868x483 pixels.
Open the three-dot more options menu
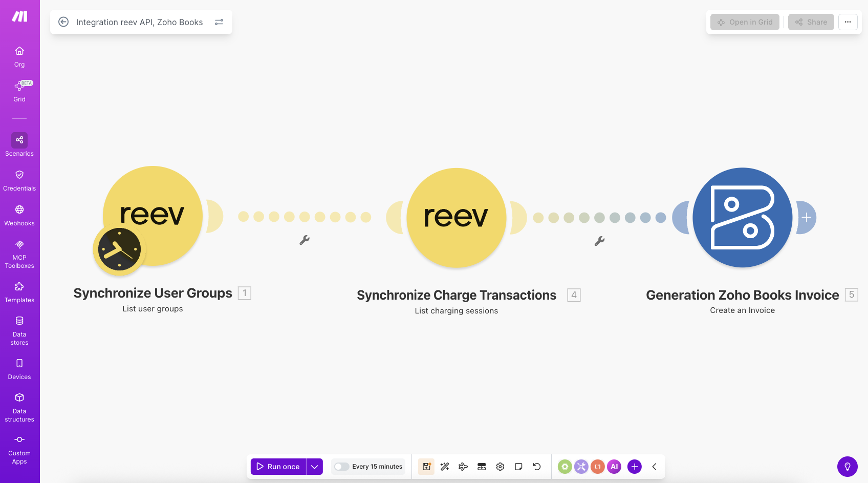[848, 22]
